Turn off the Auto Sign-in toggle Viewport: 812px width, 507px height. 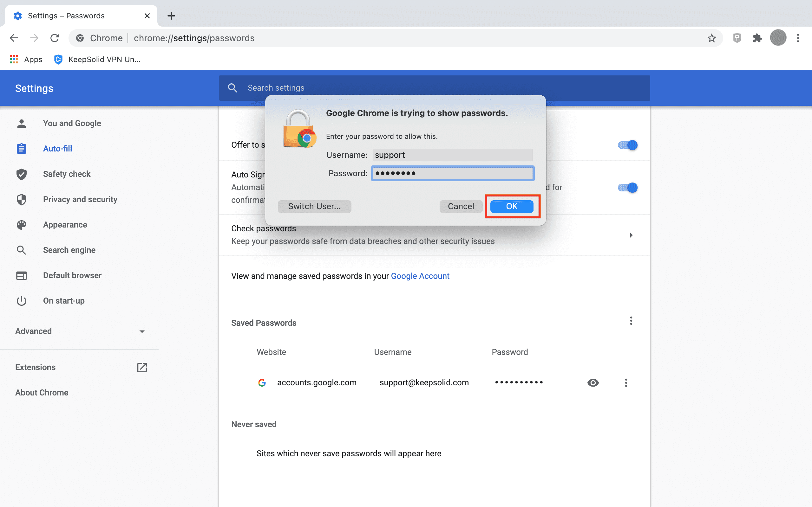[x=627, y=188]
